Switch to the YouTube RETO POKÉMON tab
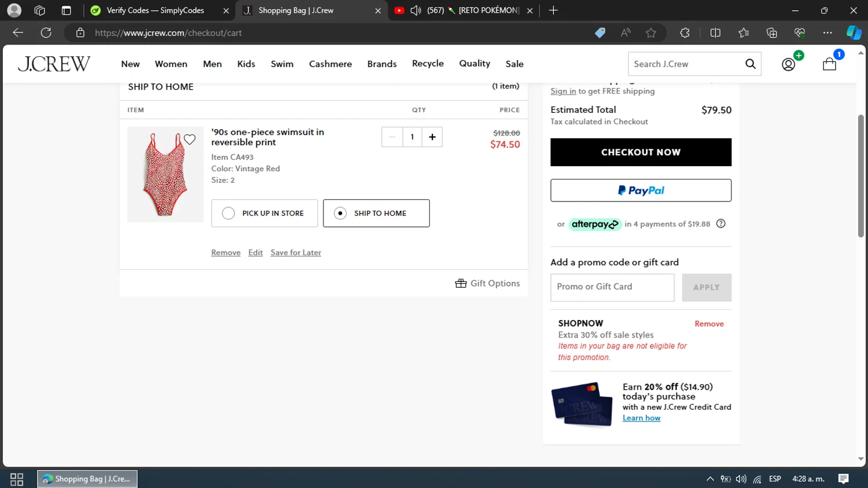The image size is (868, 488). pos(463,10)
